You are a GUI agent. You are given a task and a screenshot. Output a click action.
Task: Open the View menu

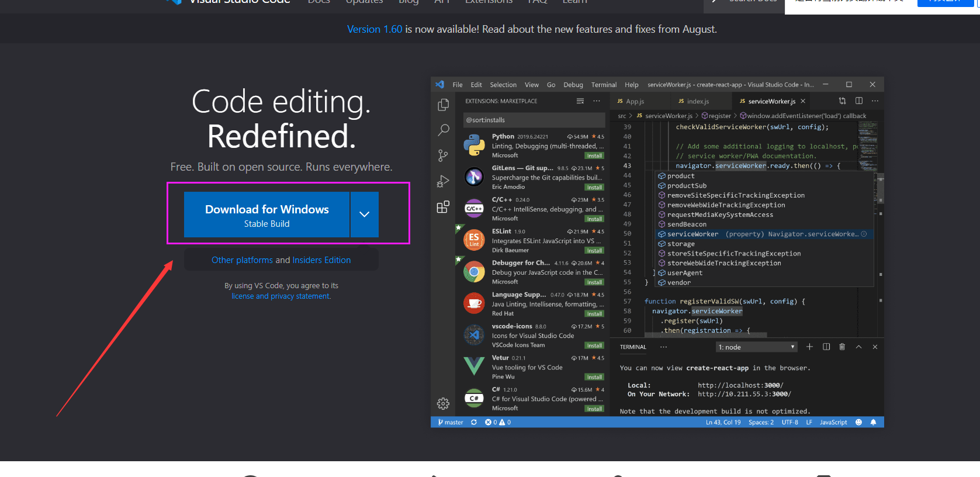(532, 85)
